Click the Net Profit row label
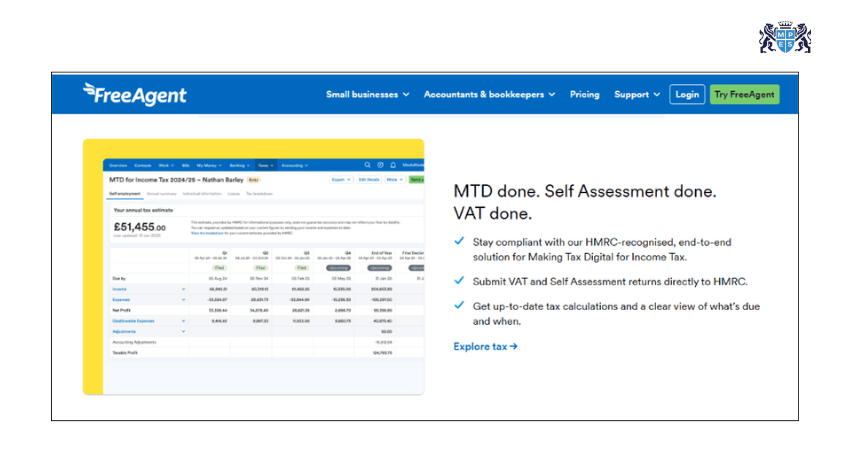850x450 pixels. [x=121, y=310]
